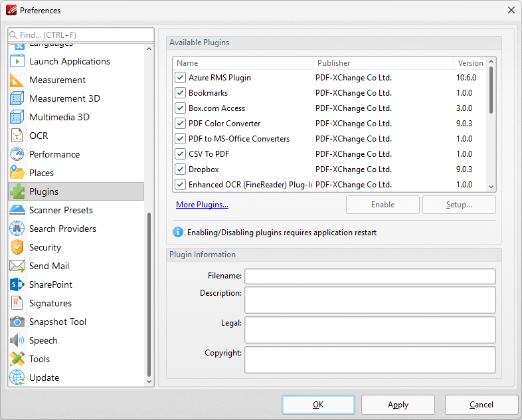This screenshot has height=420, width=522.
Task: Select the Tools category label
Action: 39,359
